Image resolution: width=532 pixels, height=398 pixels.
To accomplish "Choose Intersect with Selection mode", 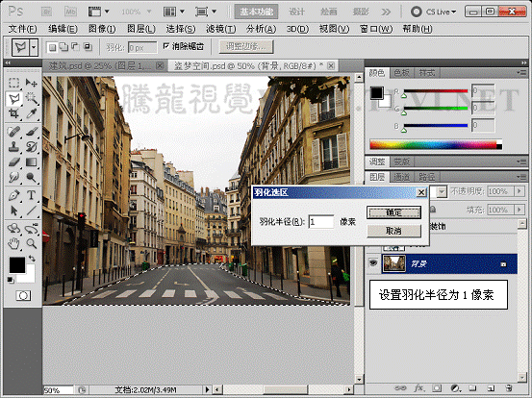I will (x=88, y=47).
